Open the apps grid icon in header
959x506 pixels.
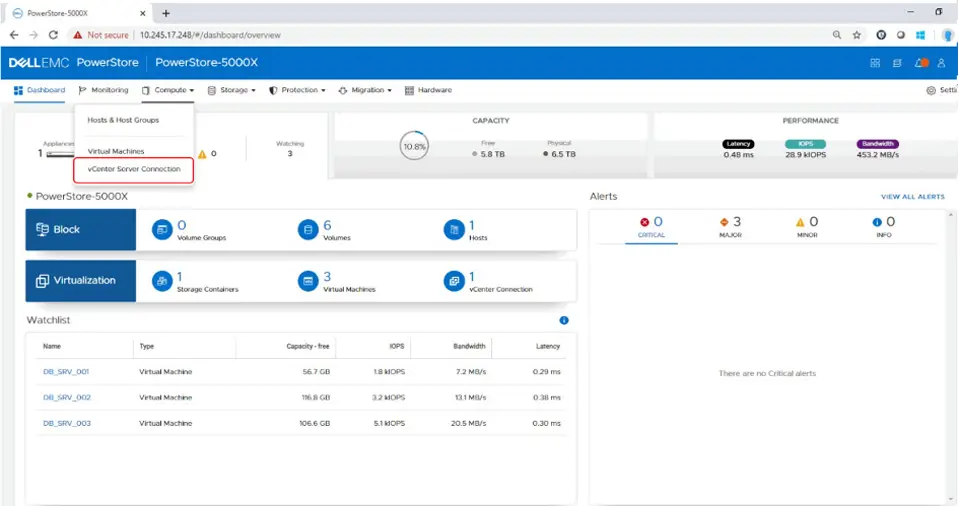(x=875, y=63)
